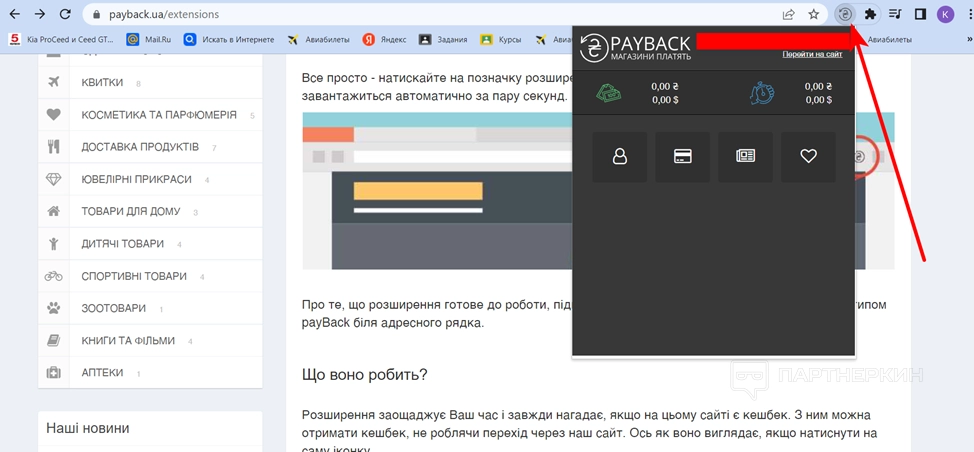974x452 pixels.
Task: Select the КНИГИ ТА ФІЛЬМИ category
Action: [x=150, y=341]
